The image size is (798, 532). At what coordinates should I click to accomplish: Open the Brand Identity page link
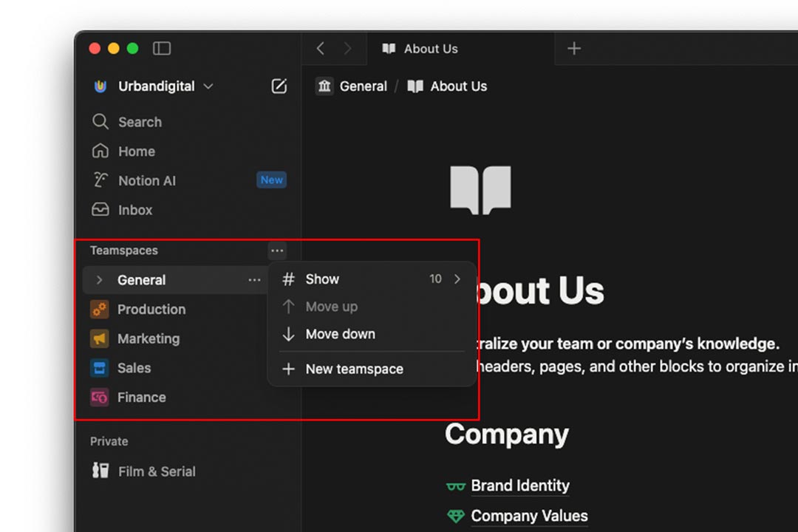520,485
